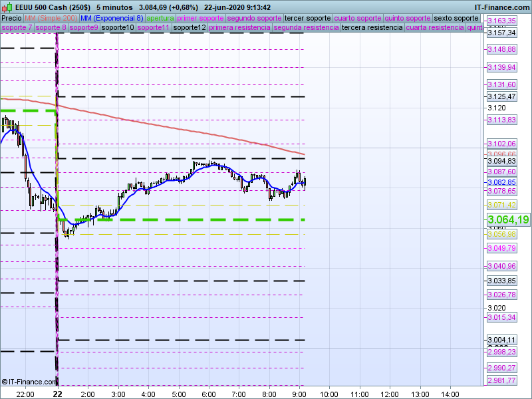Screen dimensions: 532x399
Task: Select the segundo soporte indicator label
Action: pos(254,18)
